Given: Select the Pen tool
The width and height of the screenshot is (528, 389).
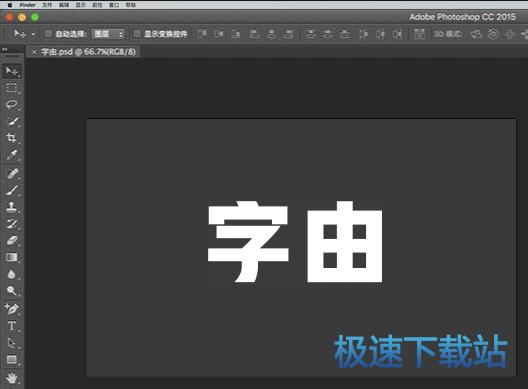Looking at the screenshot, I should pyautogui.click(x=12, y=309).
